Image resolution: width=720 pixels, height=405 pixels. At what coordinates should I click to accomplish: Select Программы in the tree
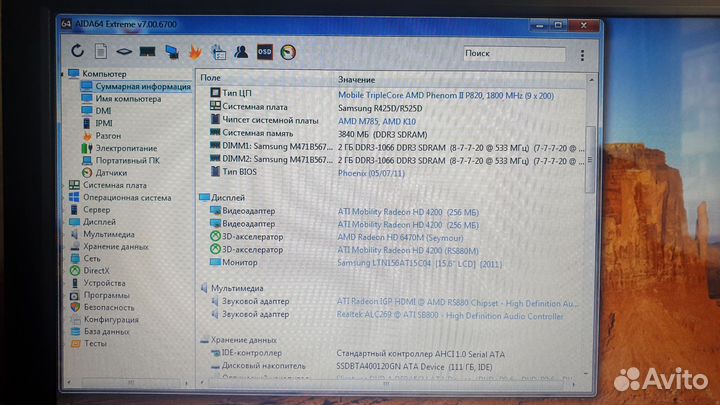pyautogui.click(x=106, y=295)
